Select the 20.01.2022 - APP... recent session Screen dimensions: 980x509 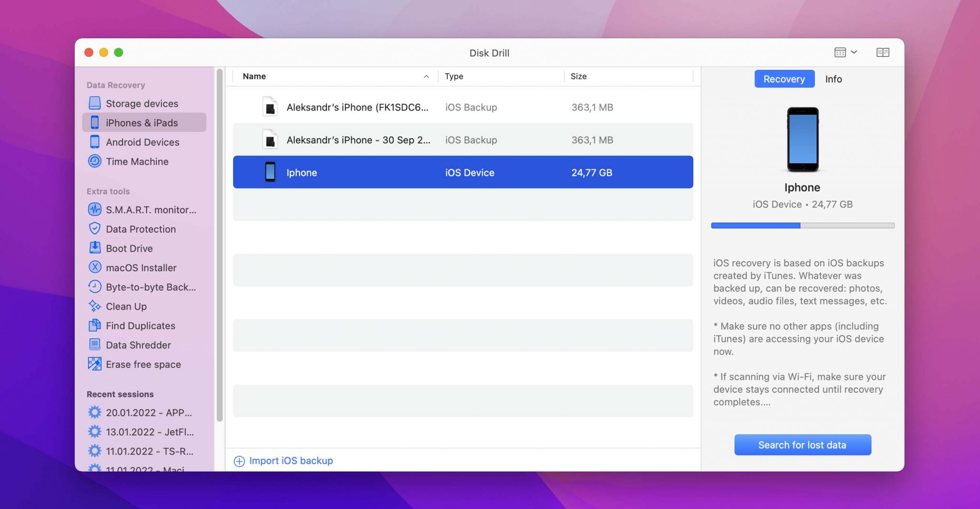click(x=148, y=412)
